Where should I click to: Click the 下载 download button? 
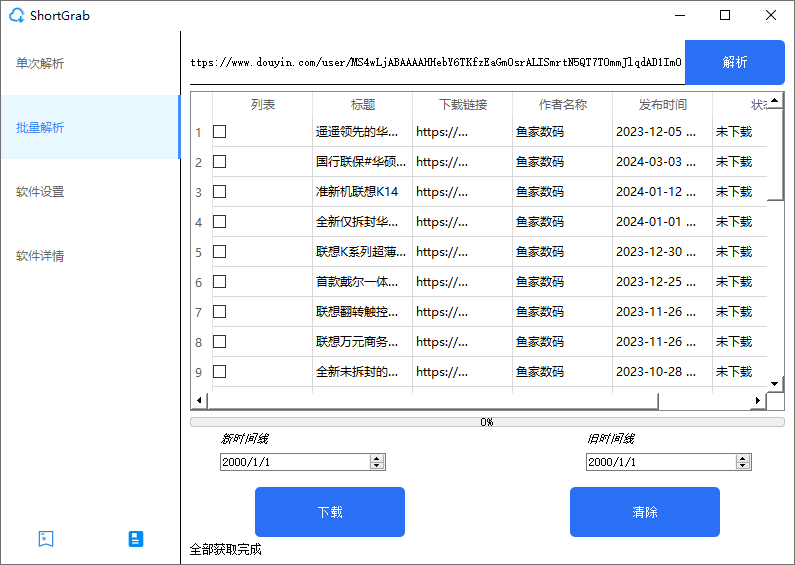[330, 512]
